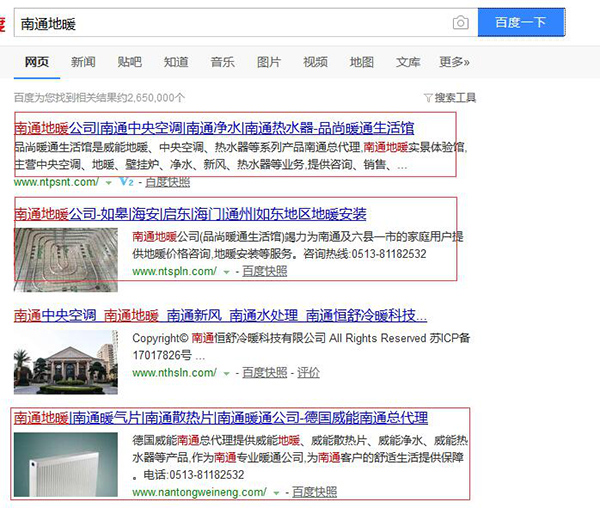Click the villa building thumbnail
This screenshot has height=508, width=600.
click(66, 362)
